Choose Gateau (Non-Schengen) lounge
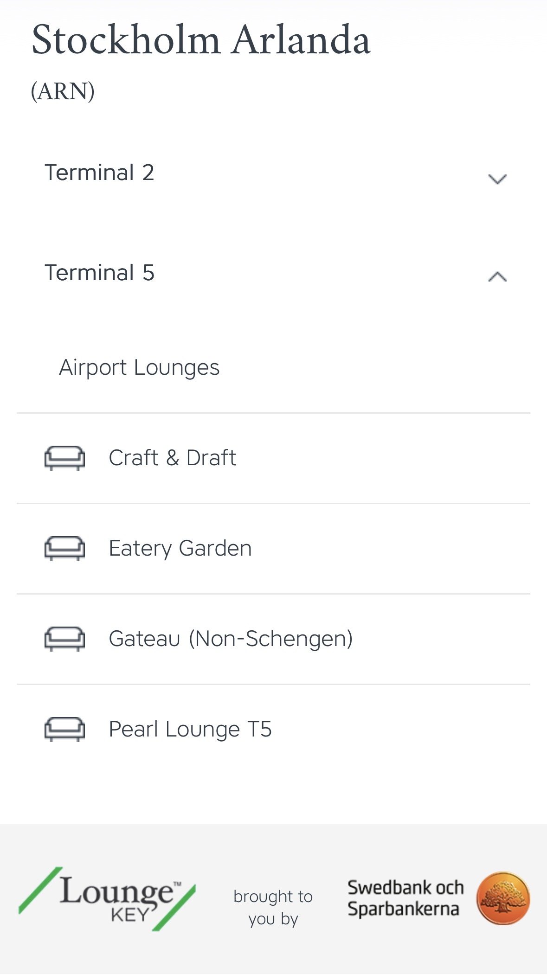This screenshot has width=547, height=980. [x=273, y=639]
